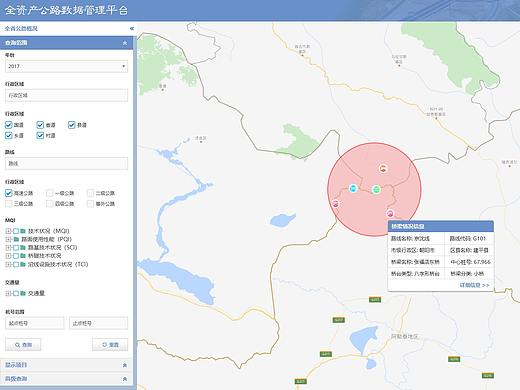The height and width of the screenshot is (390, 520).
Task: Click the magenta marker just above the info popup
Action: 390,213
